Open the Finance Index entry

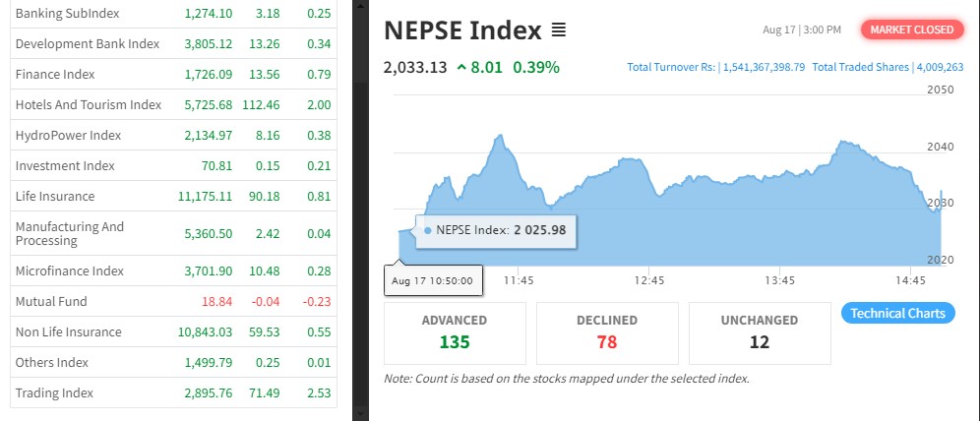54,74
